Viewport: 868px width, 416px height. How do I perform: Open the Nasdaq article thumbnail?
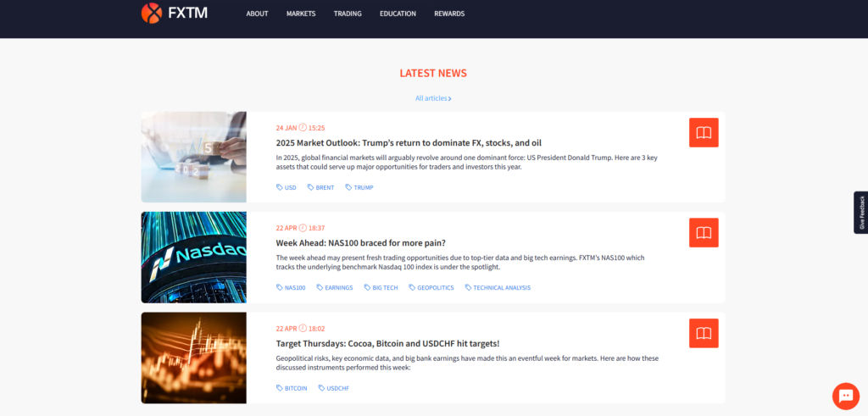[193, 258]
